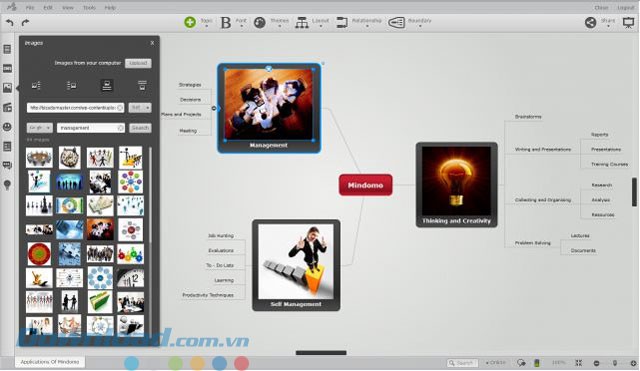Select the Applications Of Mindomo tab
Screen dimensions: 640x371
click(x=50, y=362)
